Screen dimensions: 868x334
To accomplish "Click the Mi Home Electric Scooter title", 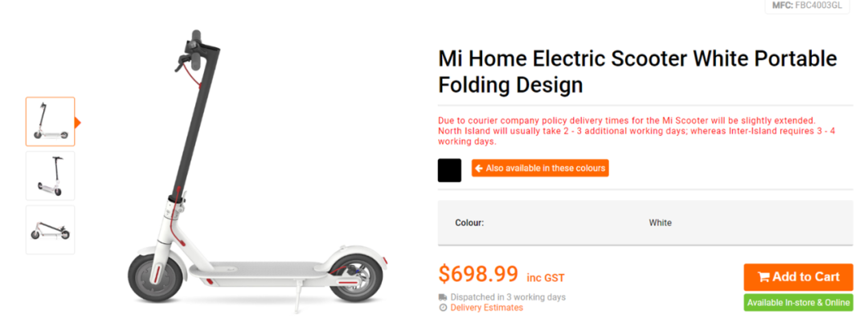I will [637, 71].
